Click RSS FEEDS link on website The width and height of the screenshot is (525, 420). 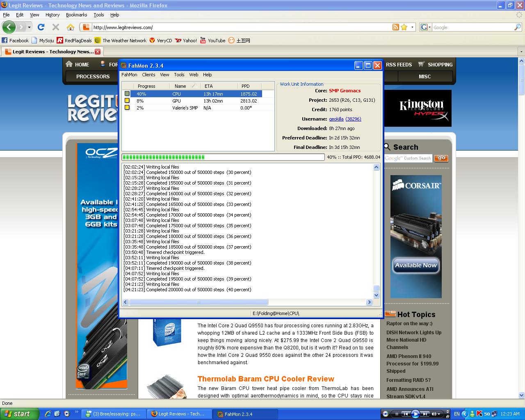[399, 64]
